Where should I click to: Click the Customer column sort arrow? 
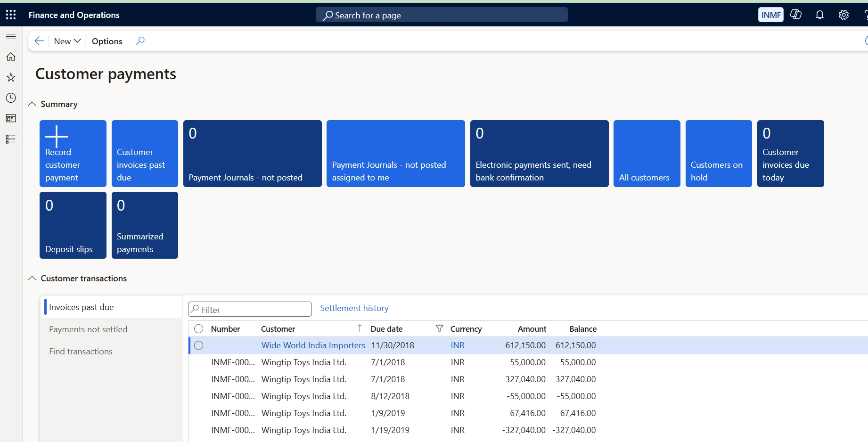coord(360,328)
